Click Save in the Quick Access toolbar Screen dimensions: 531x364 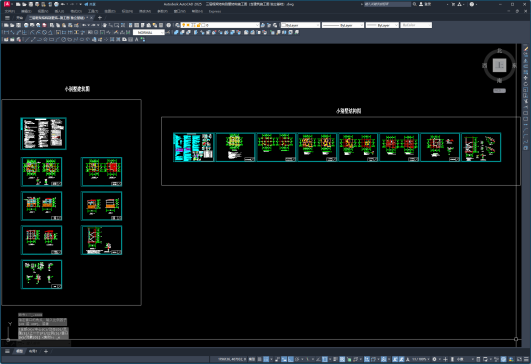[x=31, y=4]
